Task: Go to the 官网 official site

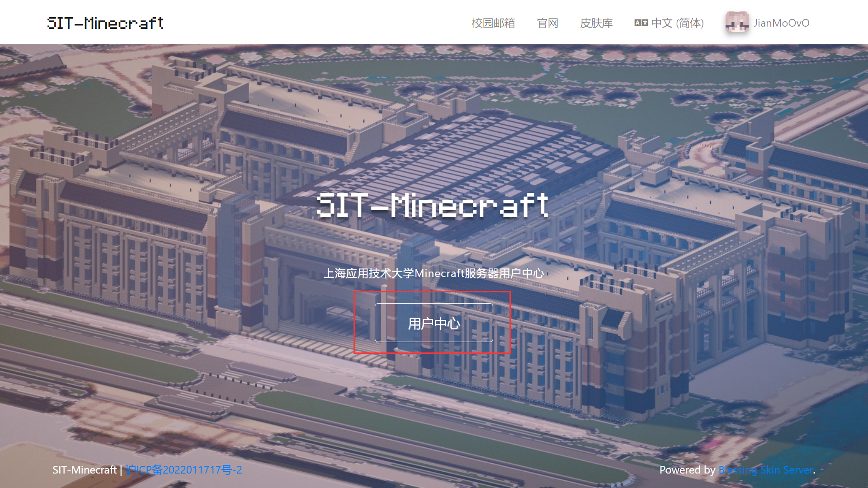Action: [547, 23]
